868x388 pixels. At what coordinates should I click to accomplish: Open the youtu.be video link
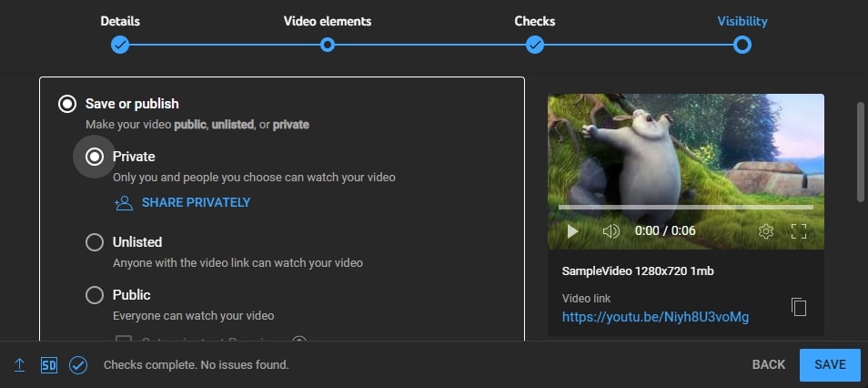pyautogui.click(x=655, y=317)
